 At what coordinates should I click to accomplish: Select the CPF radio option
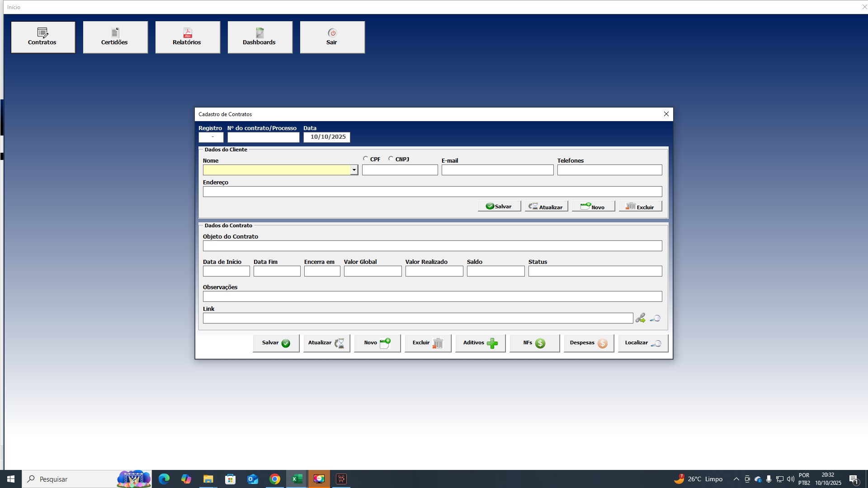coord(365,159)
